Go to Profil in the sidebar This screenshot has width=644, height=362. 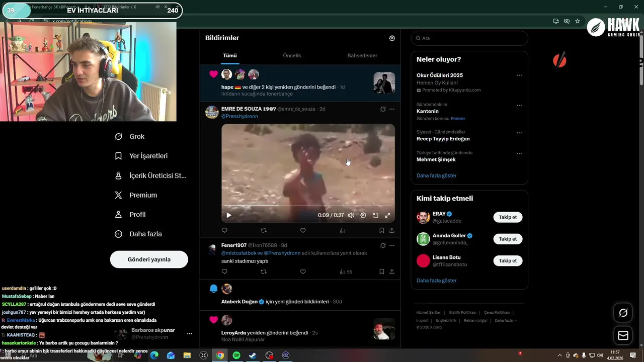coord(130,214)
